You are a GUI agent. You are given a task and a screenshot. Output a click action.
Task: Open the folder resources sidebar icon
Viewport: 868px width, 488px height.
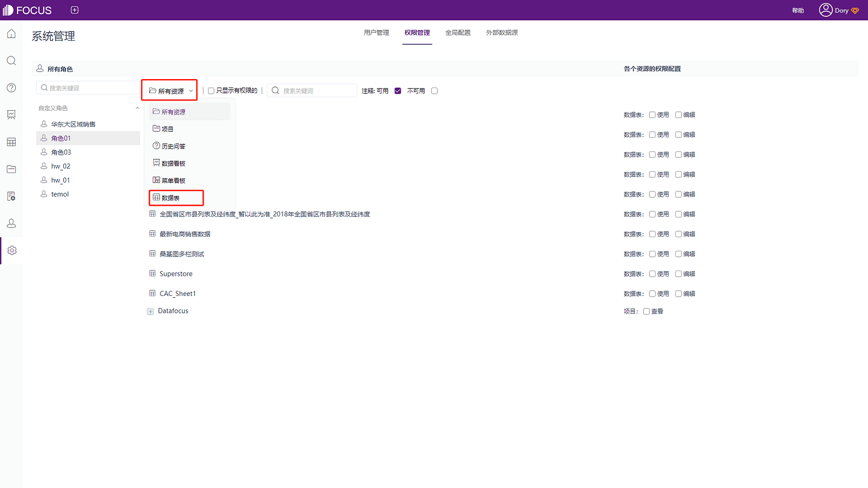point(11,169)
